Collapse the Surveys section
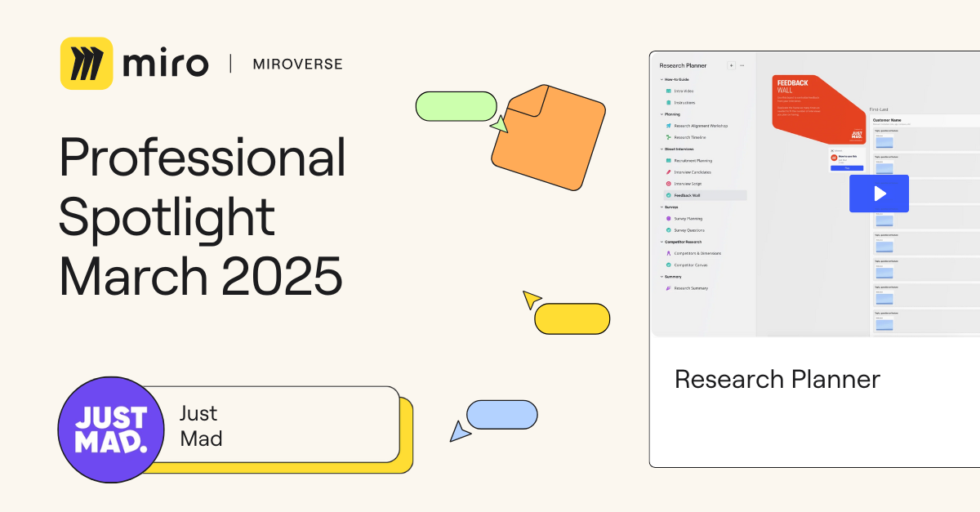Screen dimensions: 980x512 pyautogui.click(x=661, y=207)
